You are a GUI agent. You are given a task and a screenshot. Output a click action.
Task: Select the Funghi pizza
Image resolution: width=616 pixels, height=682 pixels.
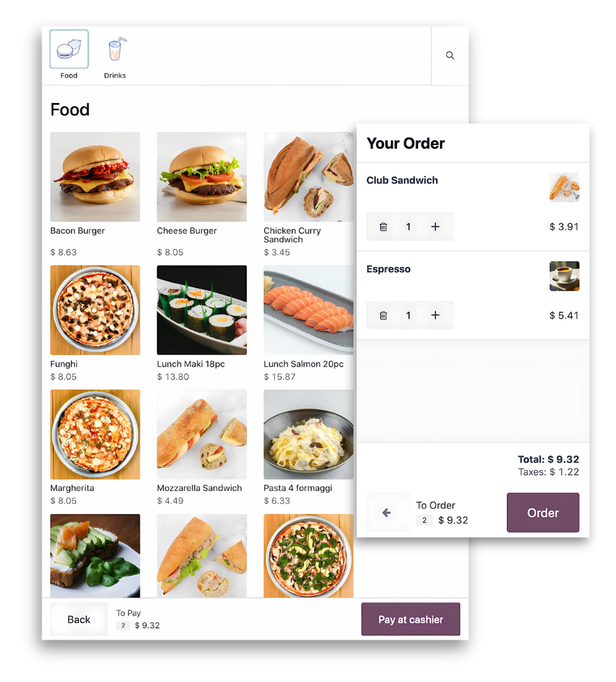point(95,310)
